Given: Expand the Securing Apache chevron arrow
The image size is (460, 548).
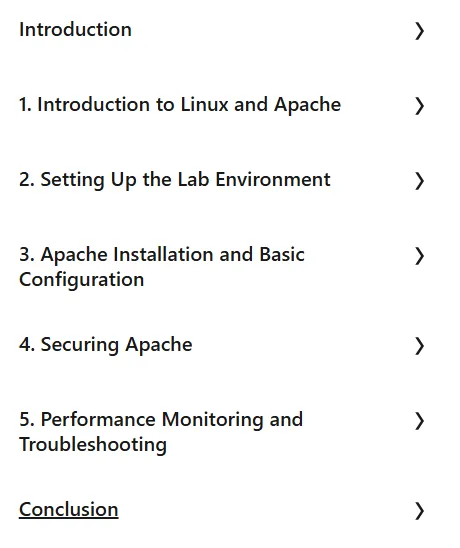Looking at the screenshot, I should coord(419,346).
